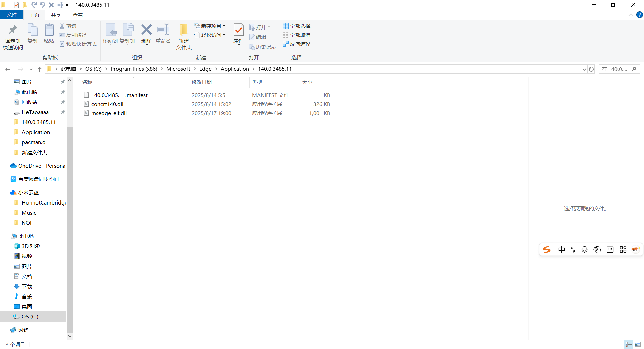Create a New folder (新建文件夹)
The width and height of the screenshot is (644, 349).
(184, 37)
